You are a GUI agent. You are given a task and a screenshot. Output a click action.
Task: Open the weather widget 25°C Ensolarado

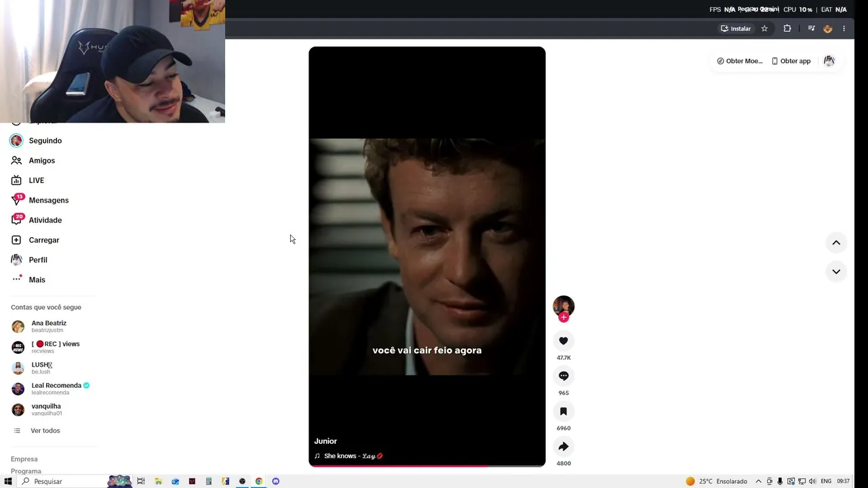[716, 481]
